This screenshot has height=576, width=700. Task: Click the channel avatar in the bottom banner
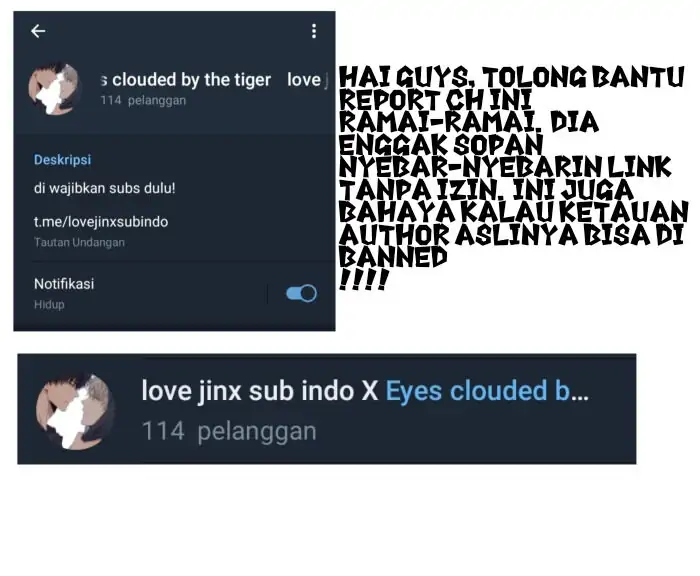click(x=75, y=411)
